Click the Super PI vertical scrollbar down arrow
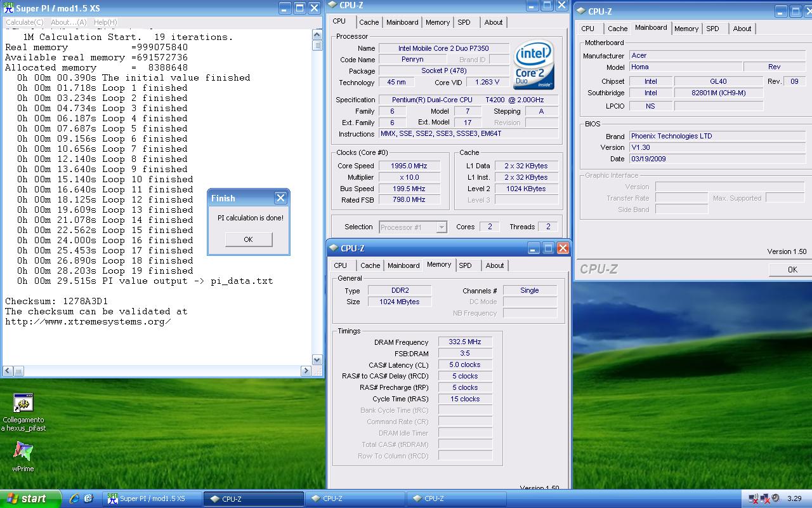The width and height of the screenshot is (812, 508). (317, 359)
